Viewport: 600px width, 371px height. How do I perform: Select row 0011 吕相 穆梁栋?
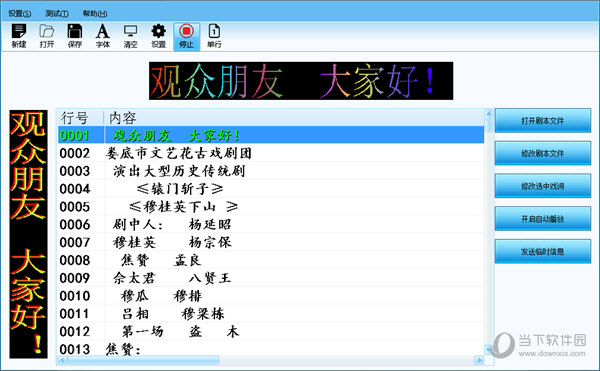click(271, 314)
